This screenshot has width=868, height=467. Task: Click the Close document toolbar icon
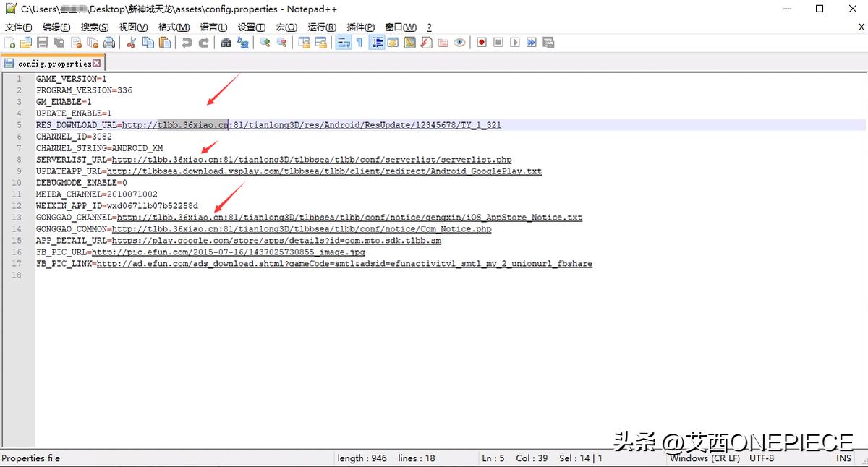(x=76, y=43)
